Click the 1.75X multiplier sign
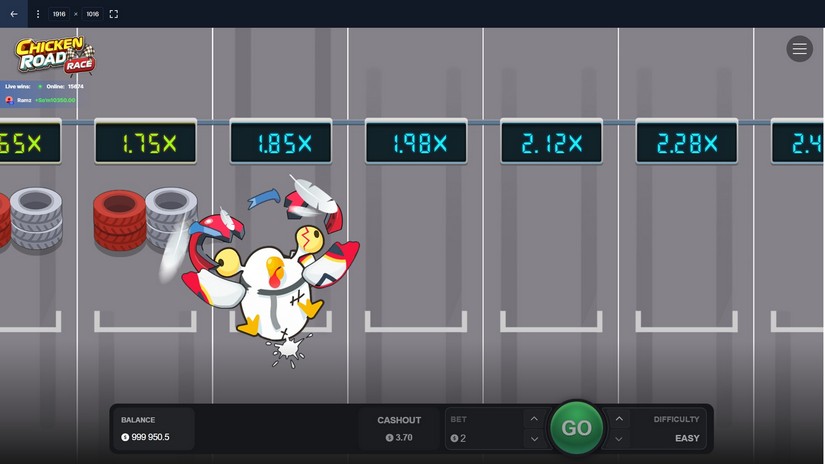The height and width of the screenshot is (464, 825). click(x=145, y=142)
